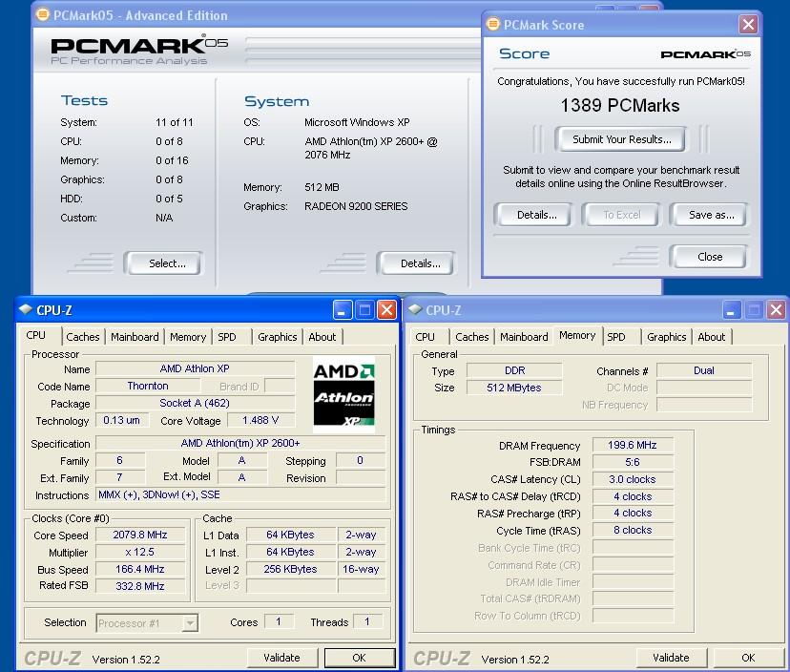Open Graphics tab in left CPU-Z
790x672 pixels.
click(x=277, y=337)
